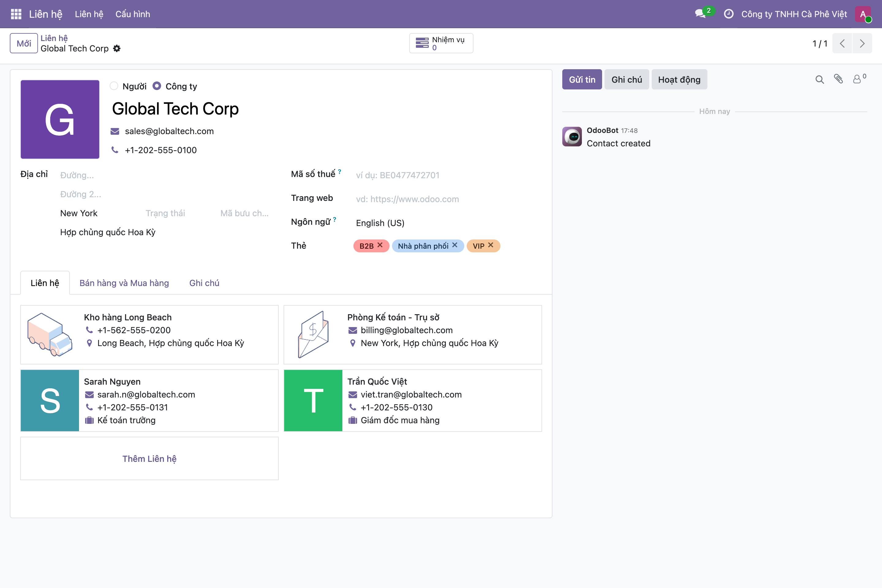
Task: Click Thêm Liên hệ to add contact
Action: 149,459
